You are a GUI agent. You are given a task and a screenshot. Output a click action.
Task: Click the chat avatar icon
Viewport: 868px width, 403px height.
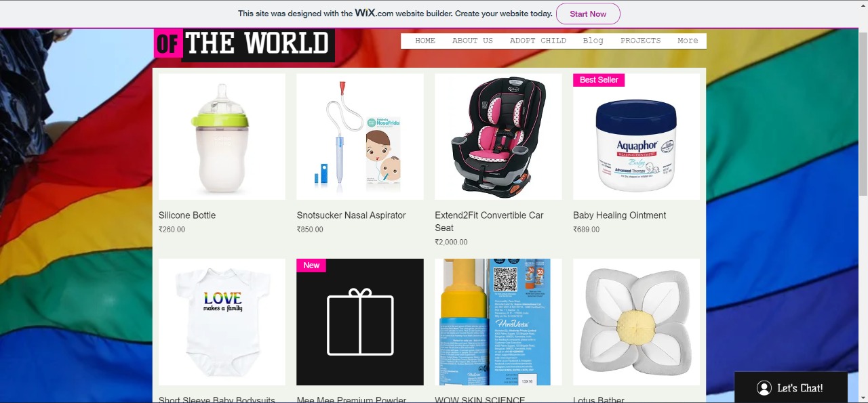(x=764, y=388)
